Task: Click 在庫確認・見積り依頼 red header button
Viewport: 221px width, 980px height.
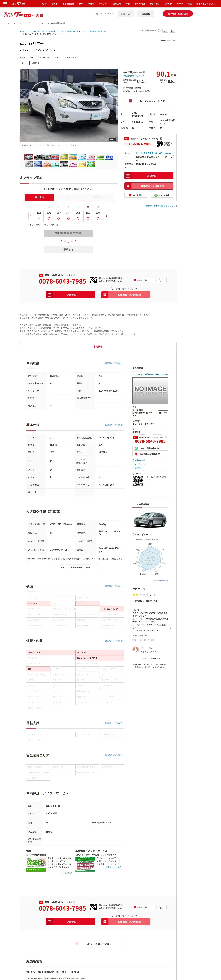Action: [178, 14]
